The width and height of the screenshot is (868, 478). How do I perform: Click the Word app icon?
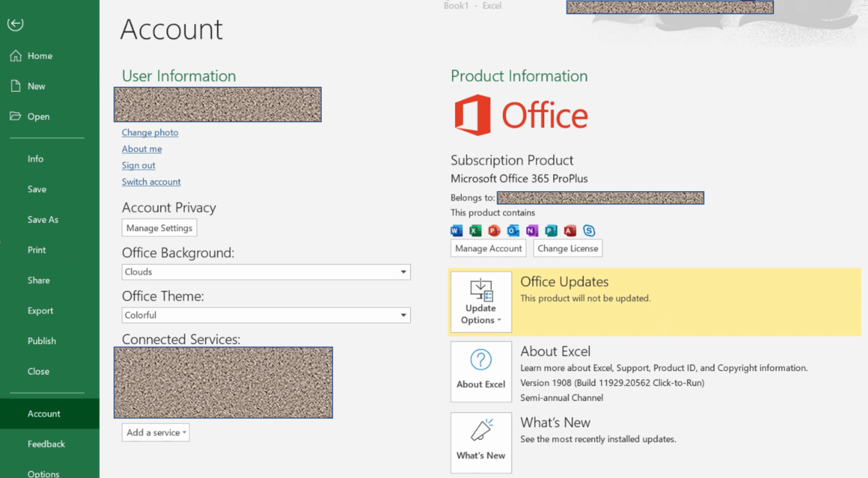[457, 230]
